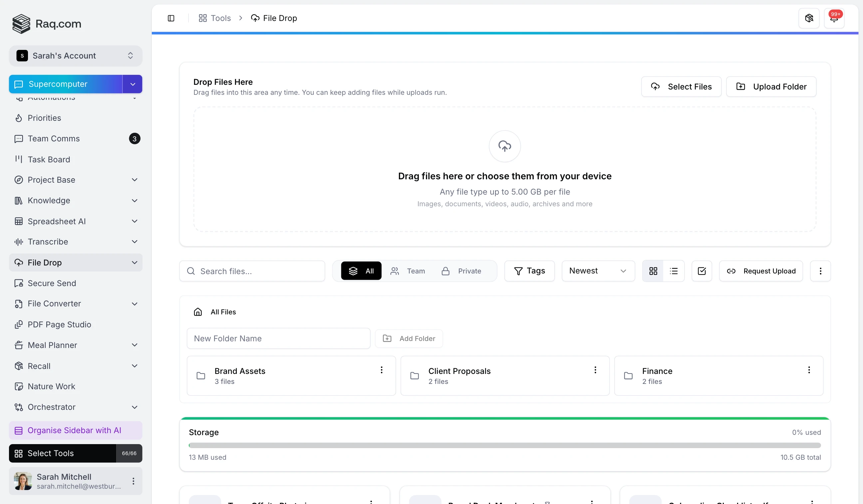The height and width of the screenshot is (504, 863).
Task: Go to All Files home icon
Action: pos(197,312)
